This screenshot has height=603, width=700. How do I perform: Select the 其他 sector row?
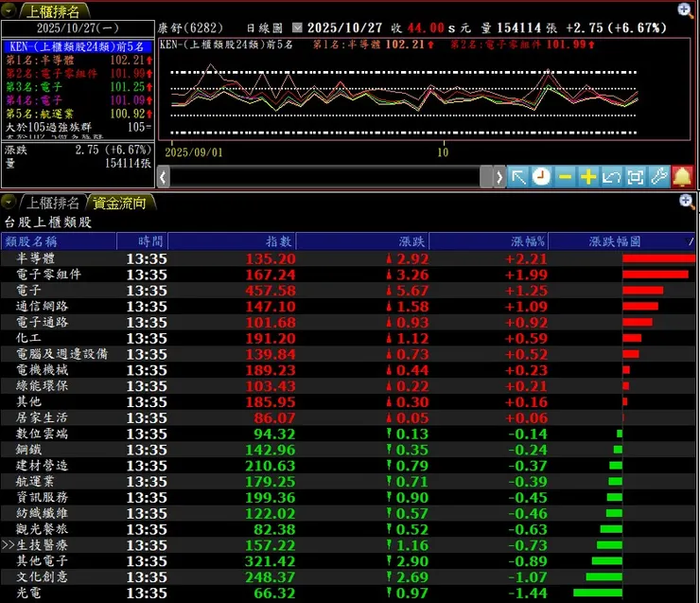click(x=348, y=402)
